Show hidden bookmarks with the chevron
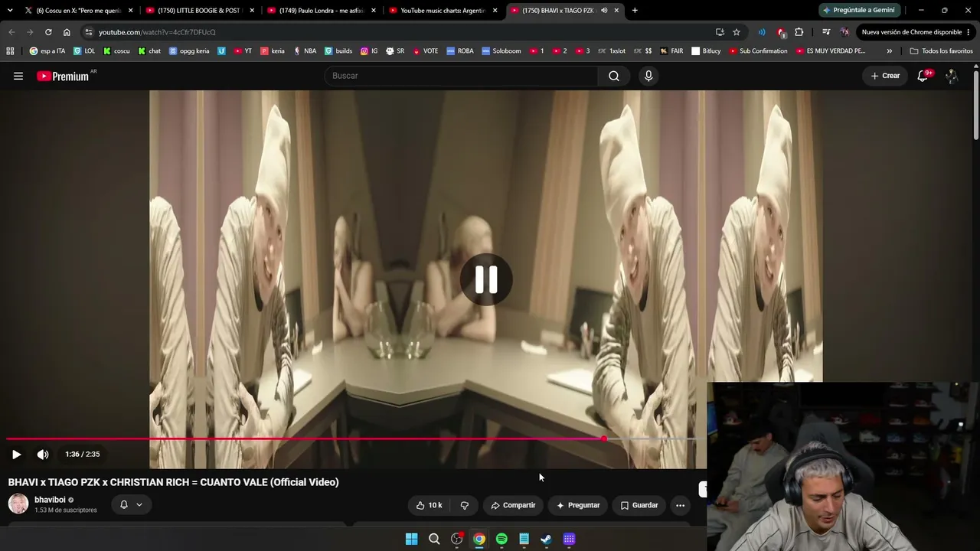 [890, 51]
